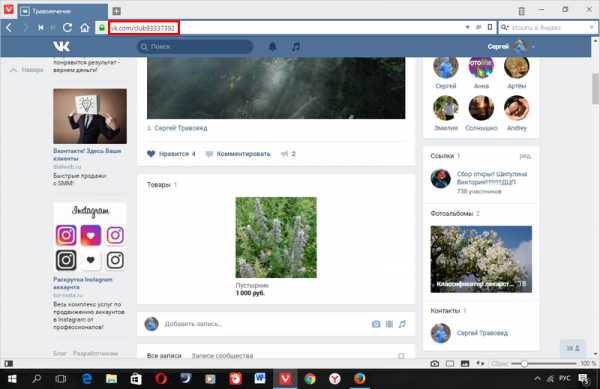
Task: Click the share megaphone icon under post
Action: point(284,154)
